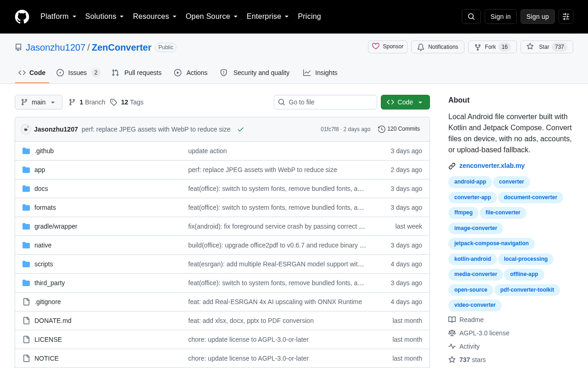Go to the Pricing page
588x368 pixels.
(309, 17)
